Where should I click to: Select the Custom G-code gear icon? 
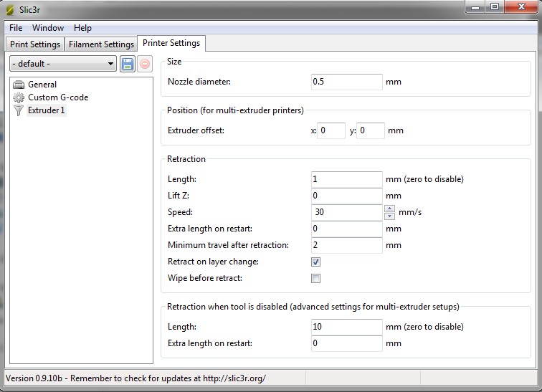[19, 97]
